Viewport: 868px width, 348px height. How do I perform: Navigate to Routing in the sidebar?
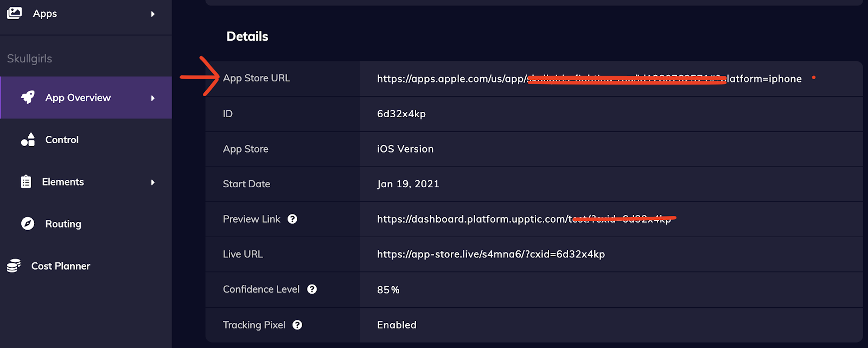tap(86, 224)
